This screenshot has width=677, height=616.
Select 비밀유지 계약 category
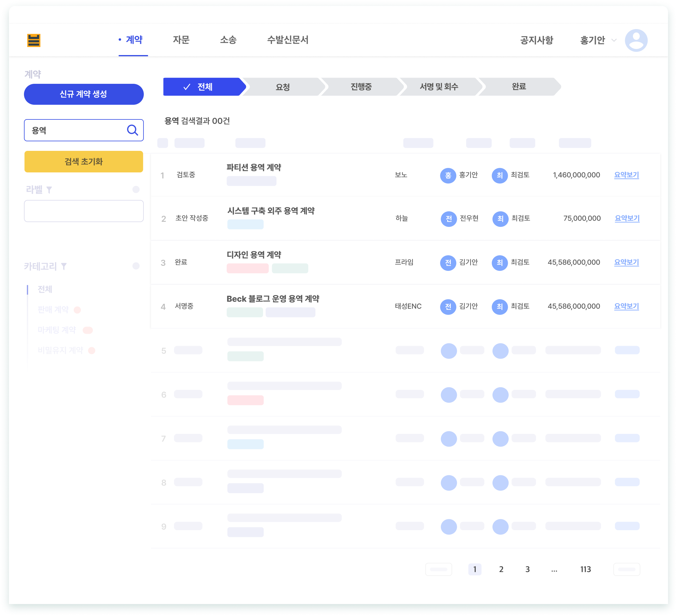click(x=60, y=351)
